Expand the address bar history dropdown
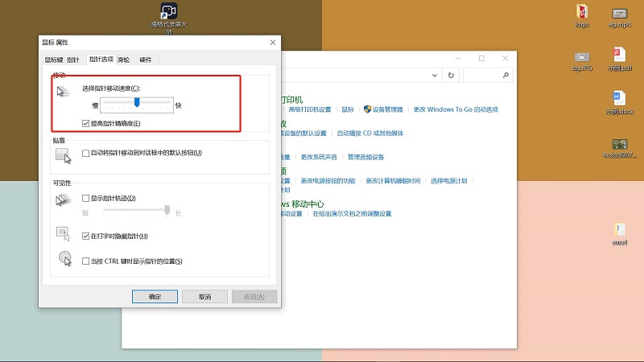The image size is (644, 362). pyautogui.click(x=435, y=75)
